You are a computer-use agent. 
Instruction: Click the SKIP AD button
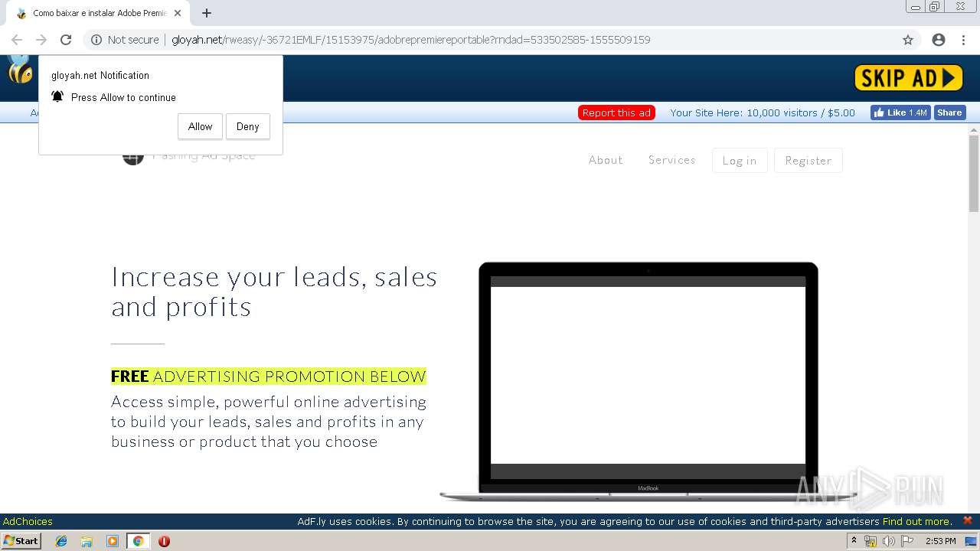point(909,77)
